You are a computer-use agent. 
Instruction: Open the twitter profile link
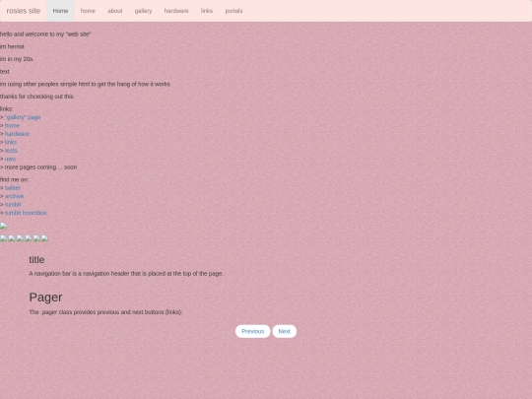pyautogui.click(x=13, y=188)
